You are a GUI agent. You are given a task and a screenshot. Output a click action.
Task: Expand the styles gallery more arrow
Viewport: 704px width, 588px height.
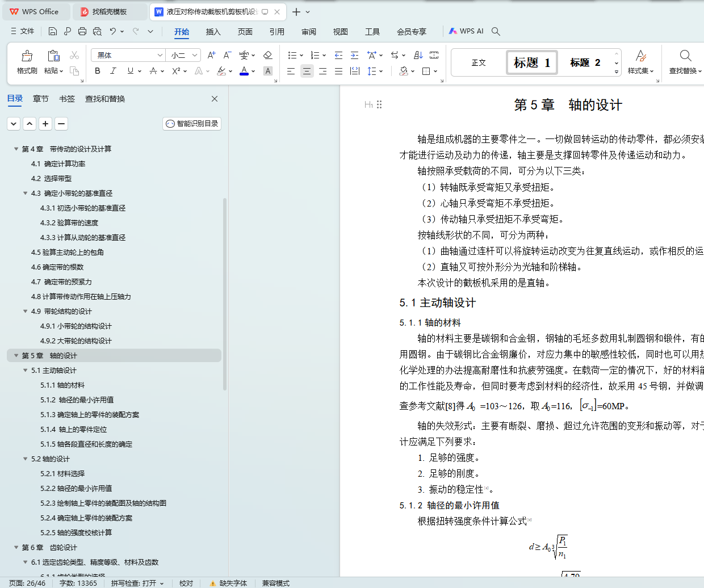tap(617, 72)
